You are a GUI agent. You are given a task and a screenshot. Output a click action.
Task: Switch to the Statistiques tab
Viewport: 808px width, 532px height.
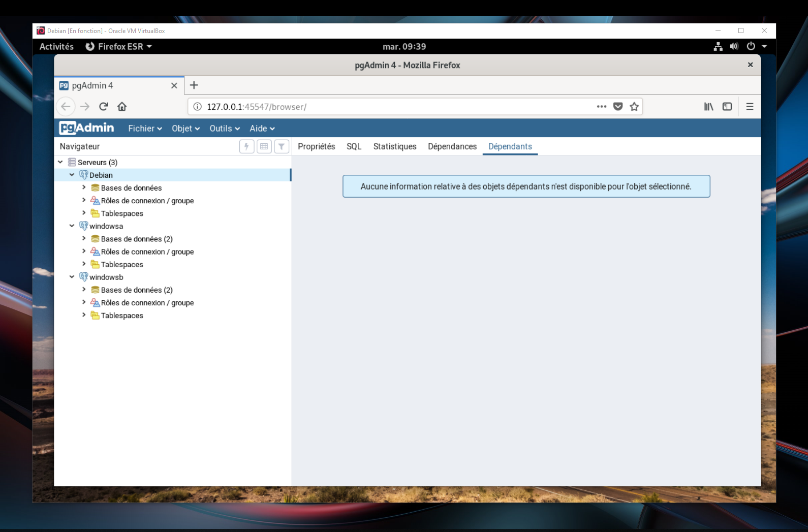(x=395, y=146)
